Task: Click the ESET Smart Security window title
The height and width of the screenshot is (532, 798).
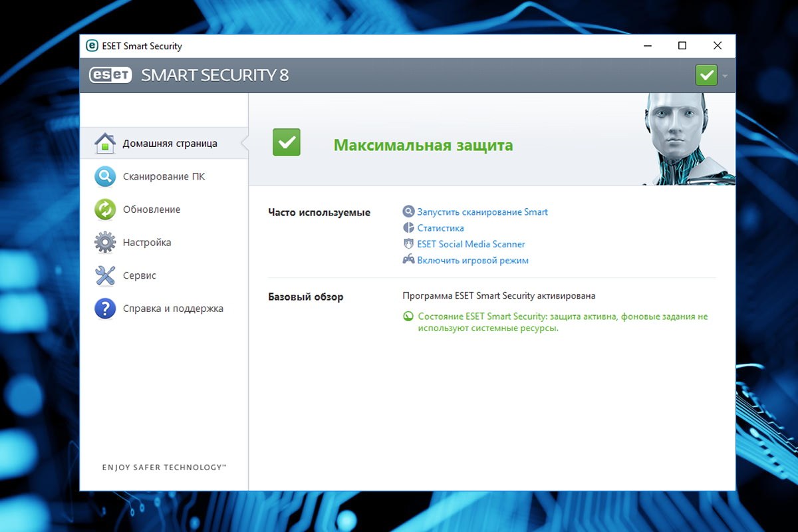Action: pos(142,46)
